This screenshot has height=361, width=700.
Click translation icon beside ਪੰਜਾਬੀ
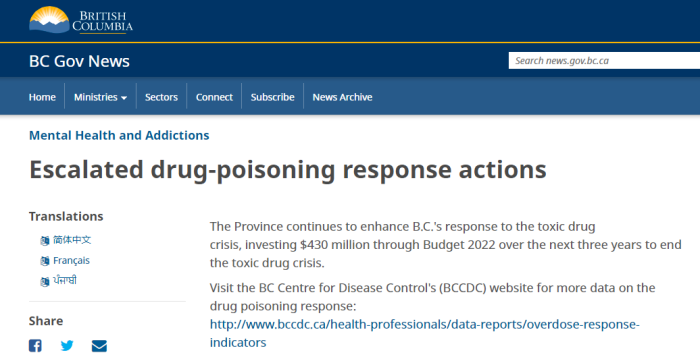[x=45, y=282]
